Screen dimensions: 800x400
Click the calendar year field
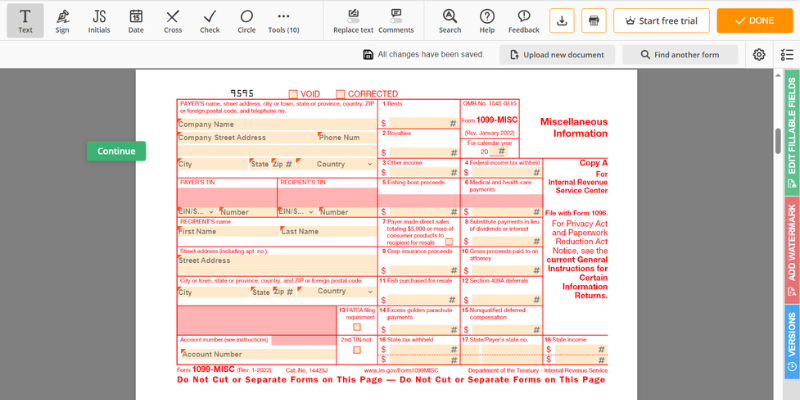click(498, 151)
